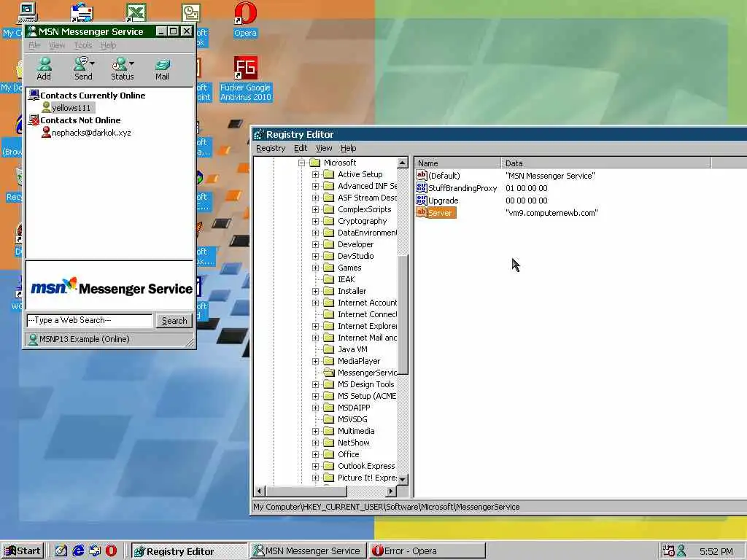
Task: Switch to Error - Opera taskbar button
Action: tap(427, 551)
